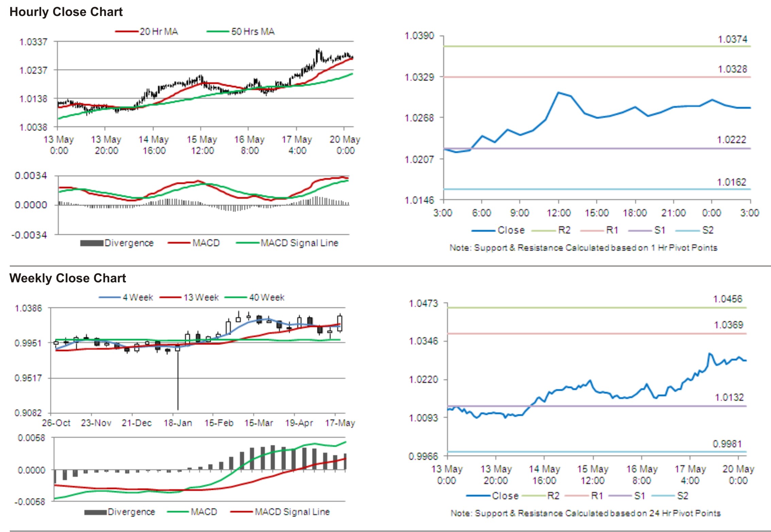Image resolution: width=771 pixels, height=532 pixels.
Task: Click the "1.0038" y-axis value
Action: 33,127
